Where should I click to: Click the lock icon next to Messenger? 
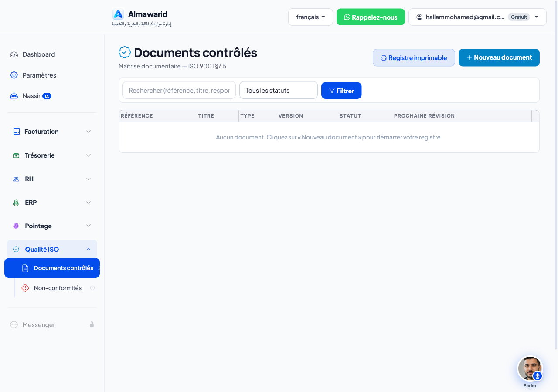point(92,324)
